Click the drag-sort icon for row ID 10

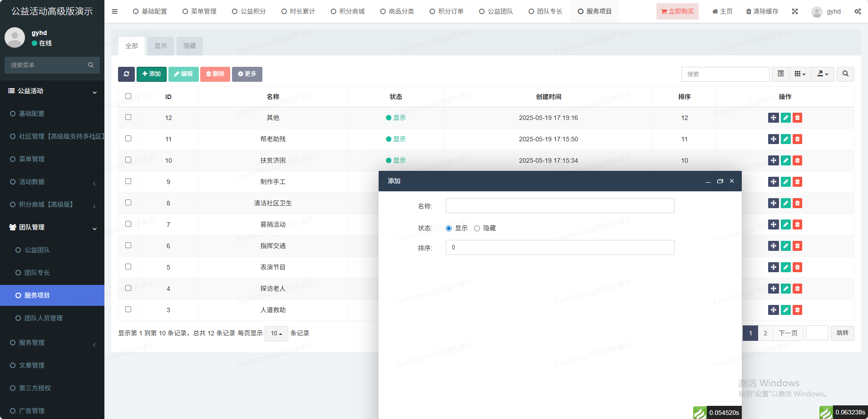(x=773, y=160)
